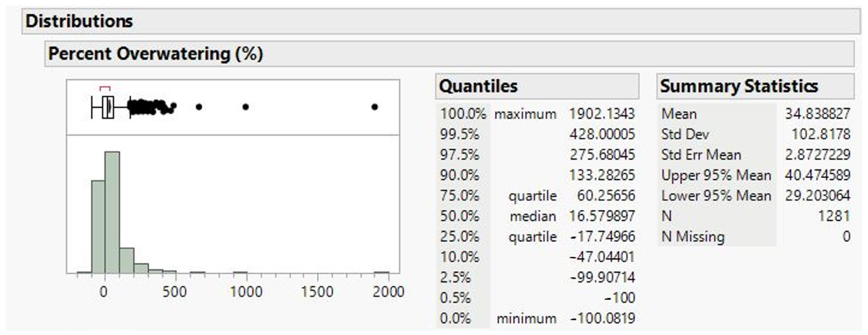Click the rightmost outlier point near 1900
Screen dimensions: 868x335
(374, 107)
